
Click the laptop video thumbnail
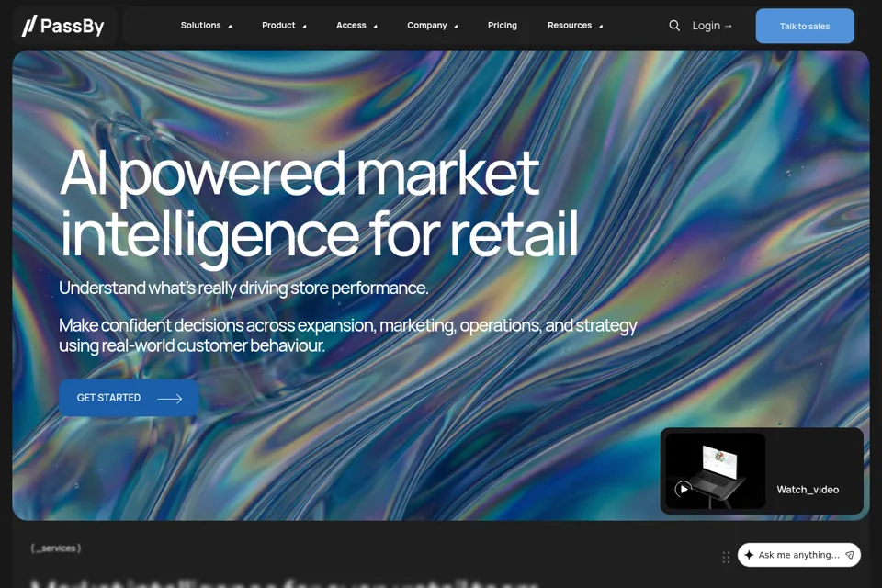pyautogui.click(x=716, y=471)
